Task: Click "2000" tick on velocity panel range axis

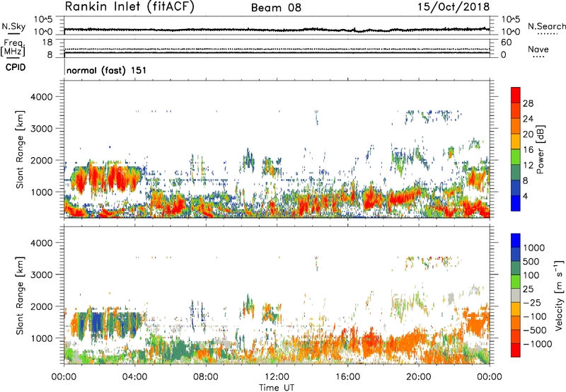Action: 41,306
